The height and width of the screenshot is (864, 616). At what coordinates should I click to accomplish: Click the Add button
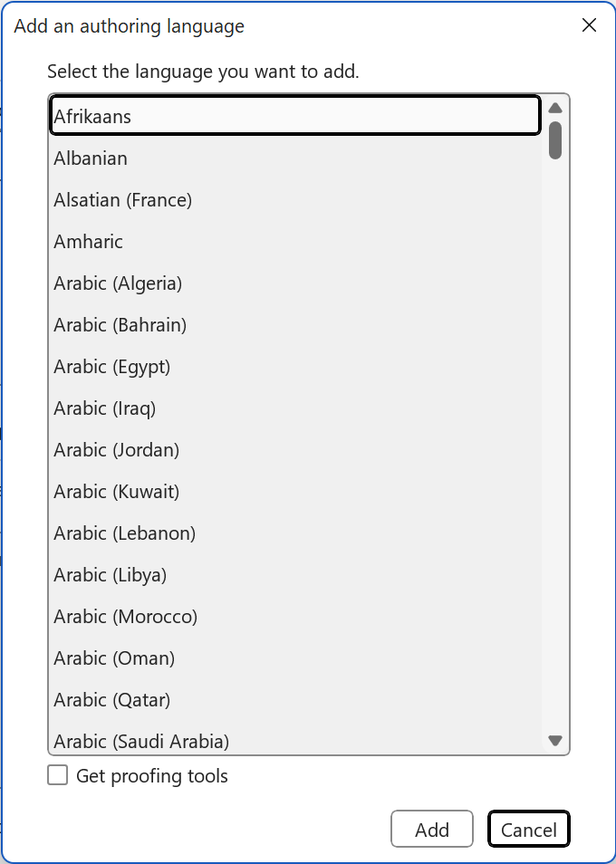[x=432, y=829]
